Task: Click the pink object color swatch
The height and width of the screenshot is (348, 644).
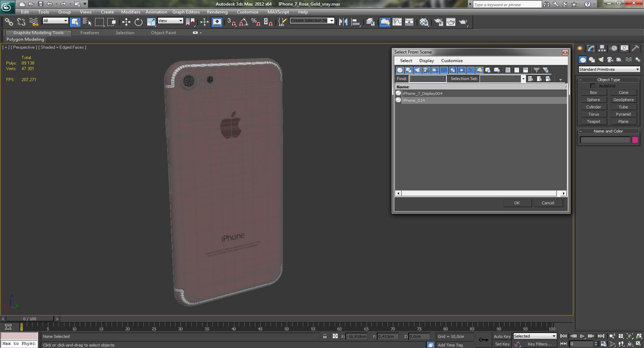Action: 635,140
